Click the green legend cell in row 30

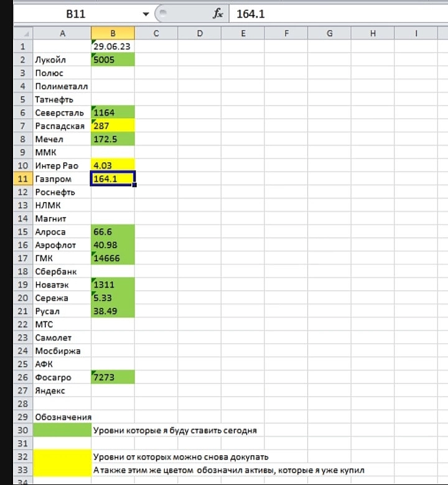[62, 430]
